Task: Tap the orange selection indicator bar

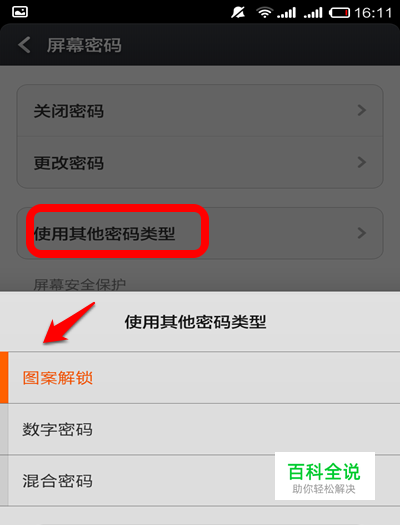Action: (4, 378)
